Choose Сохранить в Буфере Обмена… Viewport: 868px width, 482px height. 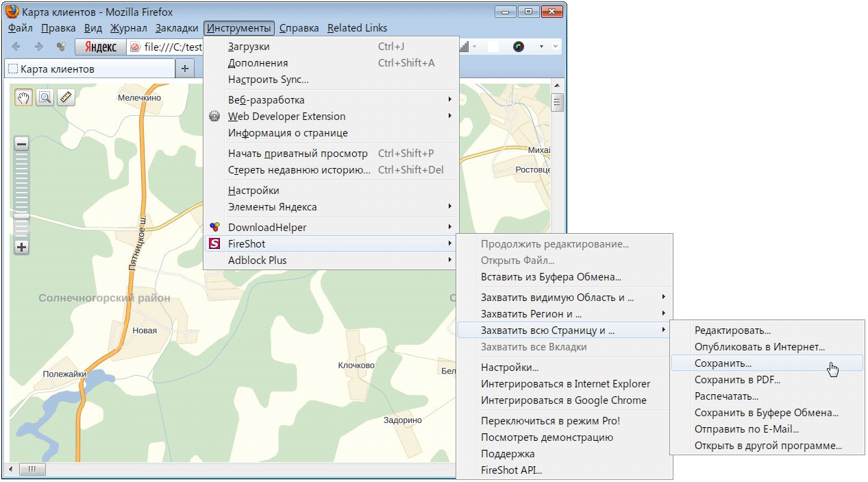(x=767, y=413)
